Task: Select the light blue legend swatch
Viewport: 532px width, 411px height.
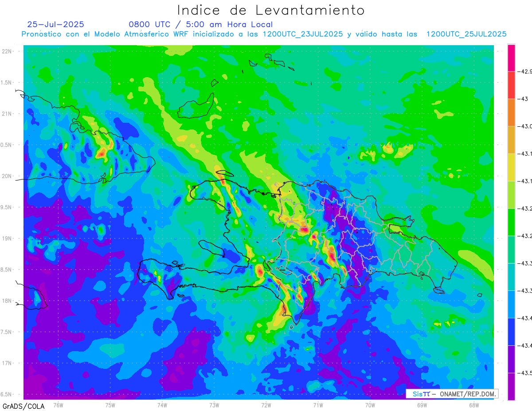Action: [511, 304]
